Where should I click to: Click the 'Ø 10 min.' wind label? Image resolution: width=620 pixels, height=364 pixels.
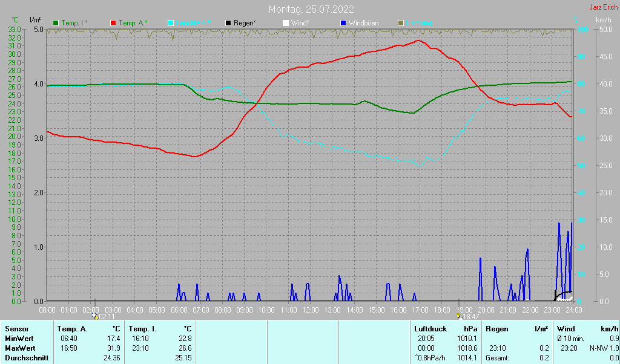(570, 339)
